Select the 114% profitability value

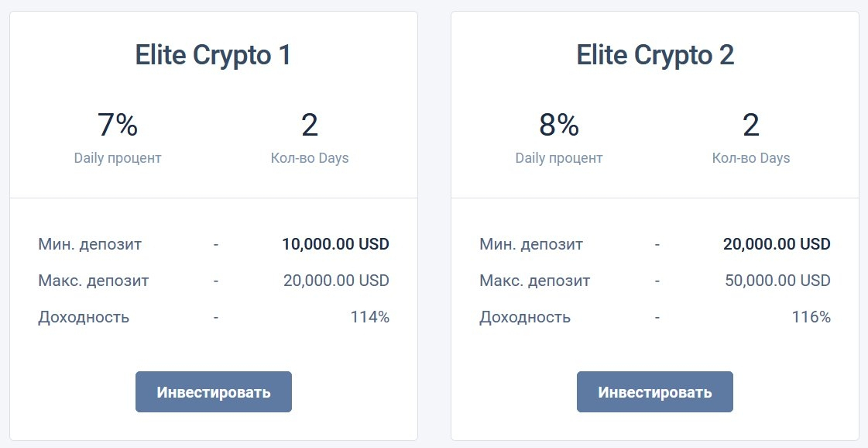pos(369,317)
